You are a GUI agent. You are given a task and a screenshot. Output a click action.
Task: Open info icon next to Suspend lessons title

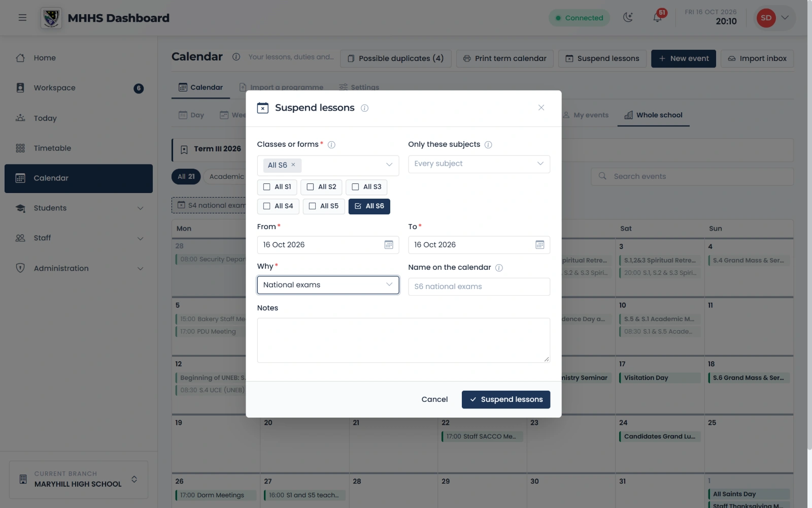click(x=364, y=108)
